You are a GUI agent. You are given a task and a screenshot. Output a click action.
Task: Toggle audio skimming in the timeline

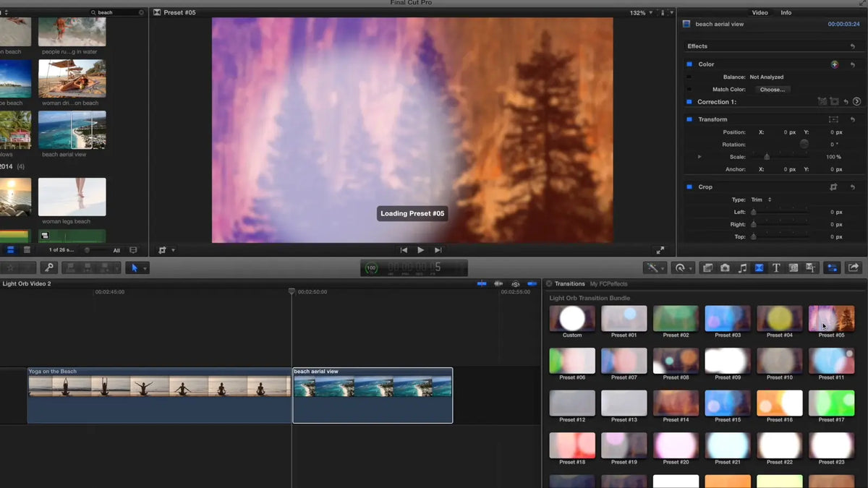498,284
